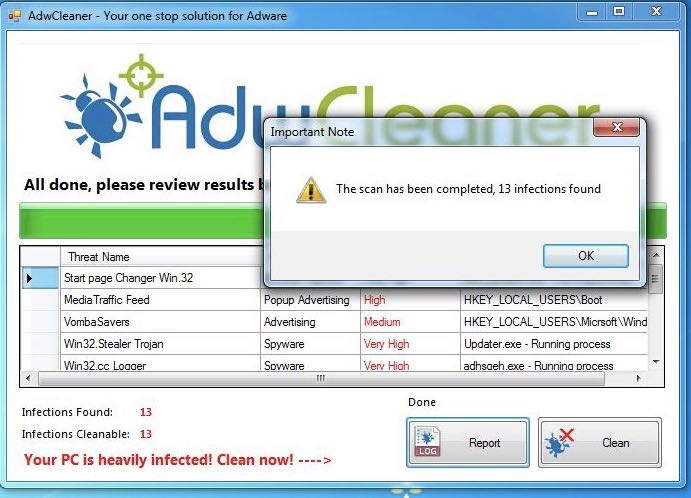Image resolution: width=691 pixels, height=498 pixels.
Task: Click the scan completed message text
Action: [468, 189]
